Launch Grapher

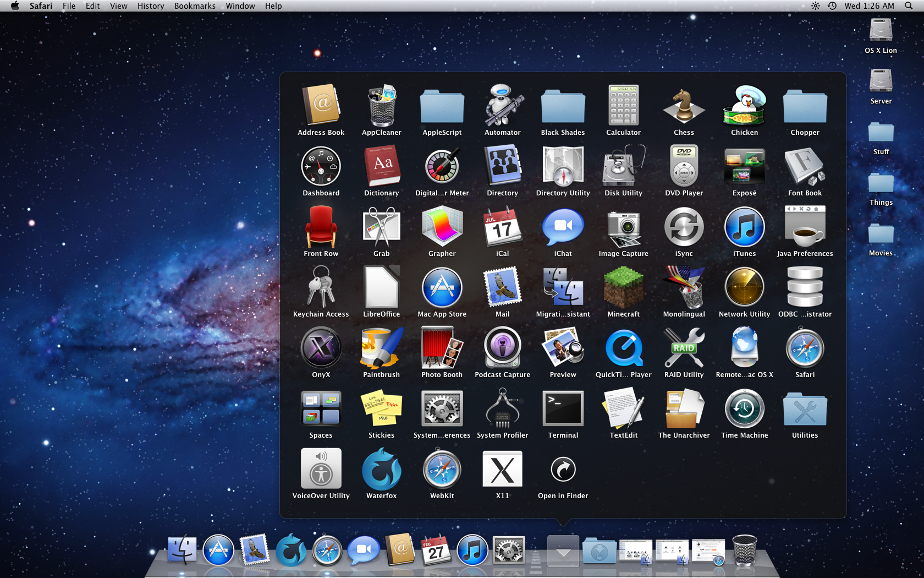[x=442, y=226]
